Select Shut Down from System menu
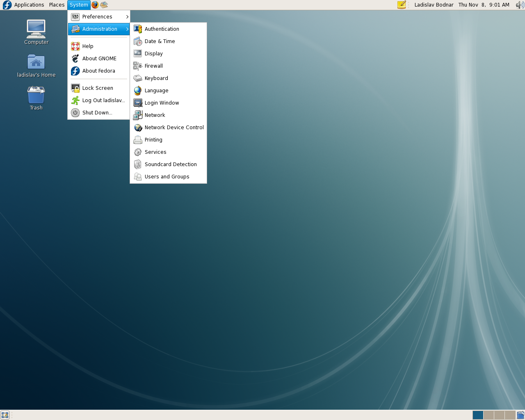525x420 pixels. (99, 113)
